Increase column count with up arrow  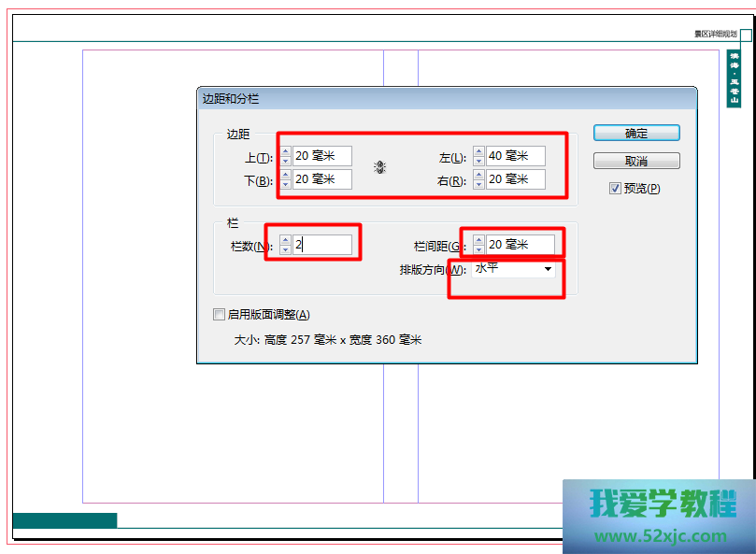(x=285, y=240)
